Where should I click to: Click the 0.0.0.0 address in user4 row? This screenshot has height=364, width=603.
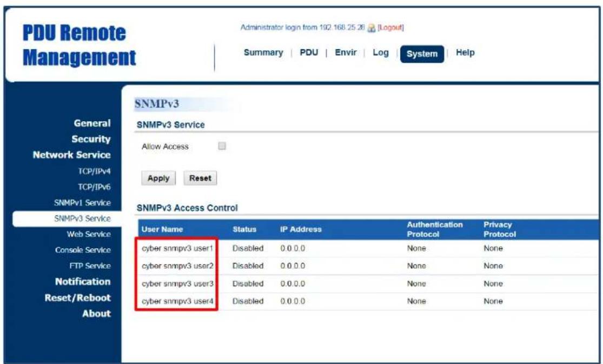tap(293, 301)
